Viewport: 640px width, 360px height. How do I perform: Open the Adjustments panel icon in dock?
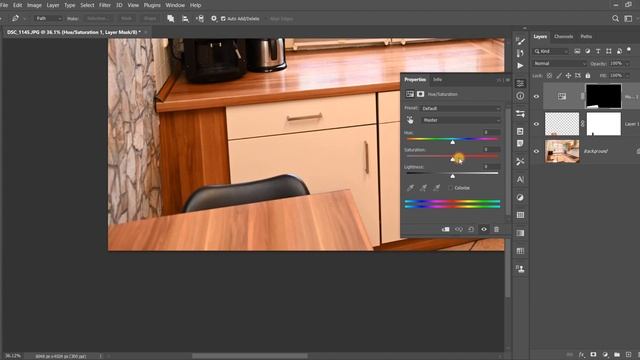(520, 197)
